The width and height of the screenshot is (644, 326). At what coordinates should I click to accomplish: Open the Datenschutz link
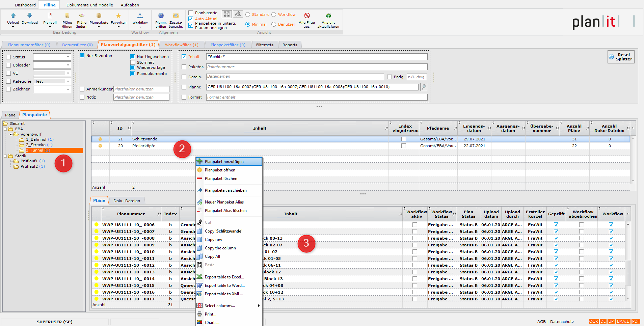click(562, 322)
